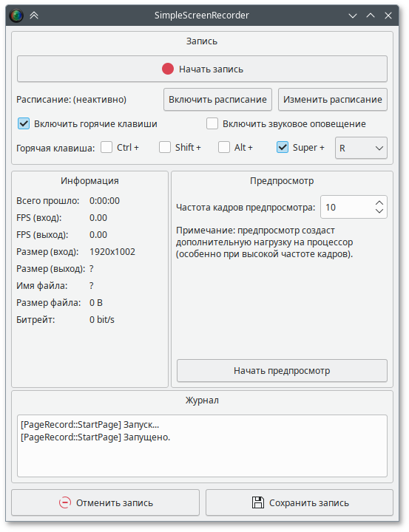Click the floppy disk save icon
The image size is (409, 532).
[x=258, y=502]
